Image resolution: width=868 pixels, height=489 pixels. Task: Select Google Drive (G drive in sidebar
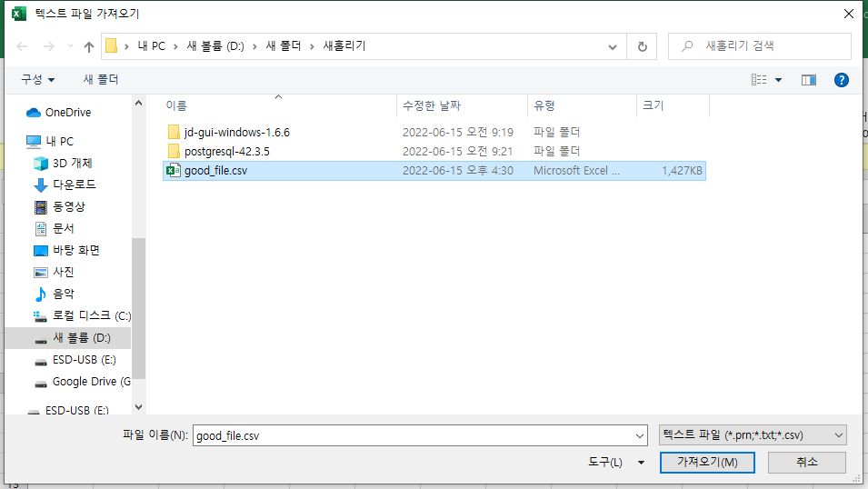click(x=82, y=382)
